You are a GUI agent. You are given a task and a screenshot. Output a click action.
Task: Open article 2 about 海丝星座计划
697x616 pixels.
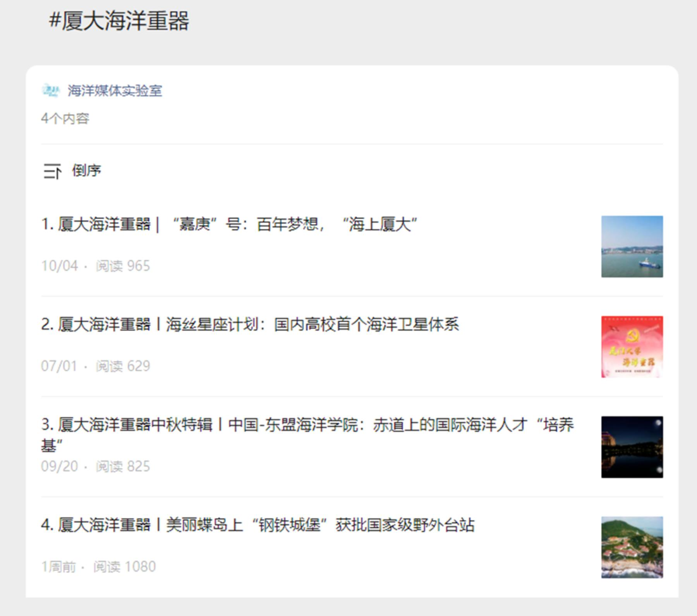tap(250, 324)
